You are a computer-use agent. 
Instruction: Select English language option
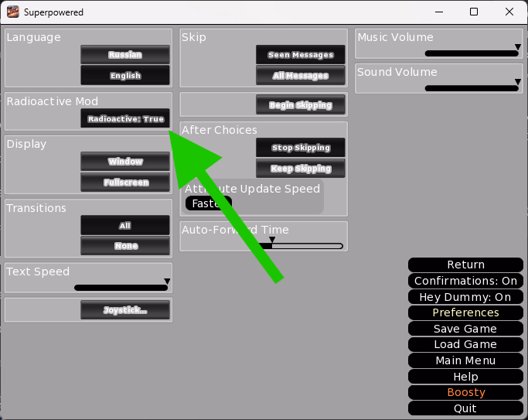click(x=125, y=76)
